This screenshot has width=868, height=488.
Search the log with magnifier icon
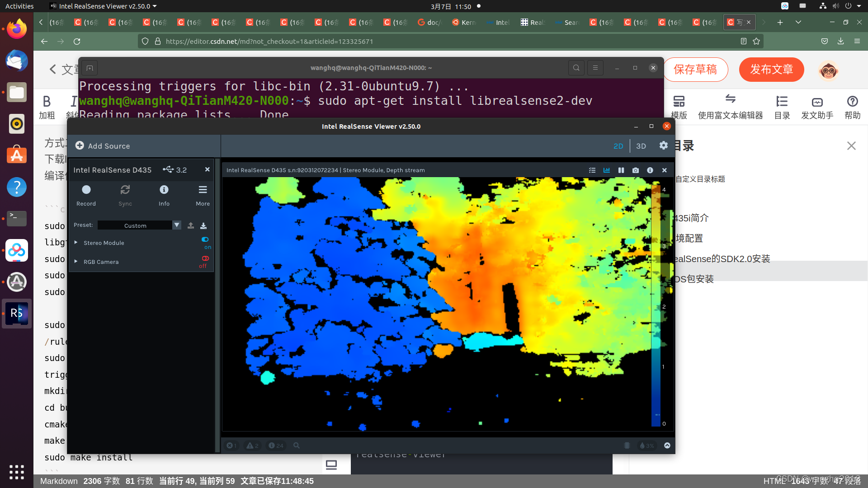coord(297,446)
